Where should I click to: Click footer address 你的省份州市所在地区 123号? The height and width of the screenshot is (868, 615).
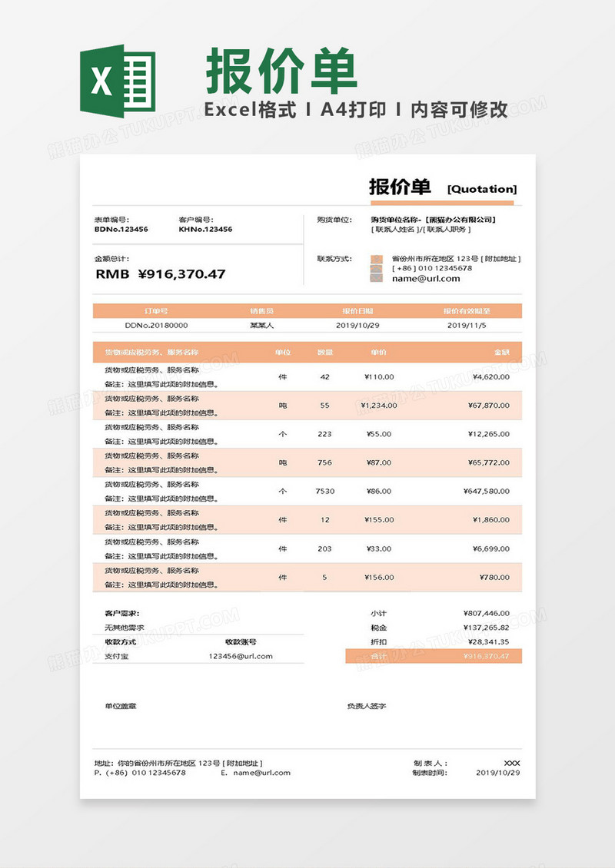tap(178, 764)
